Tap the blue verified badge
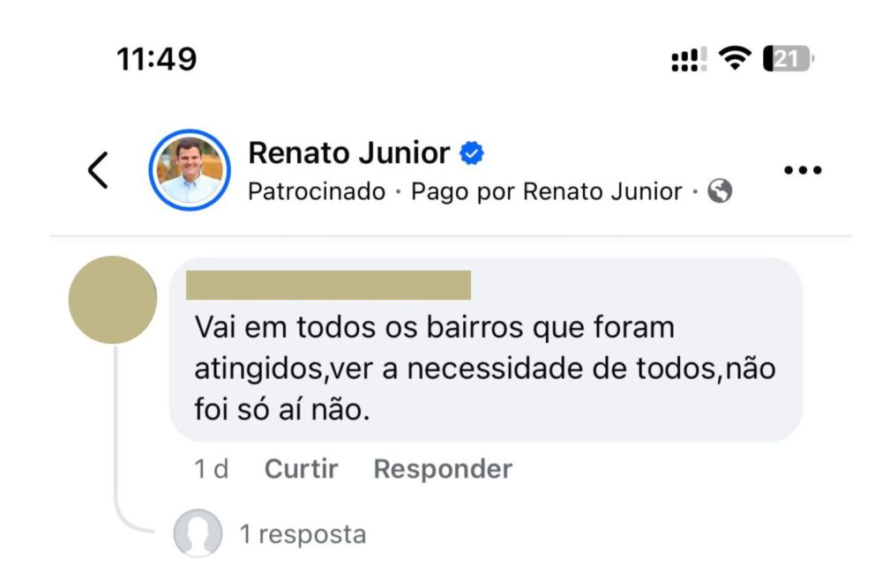The width and height of the screenshot is (882, 588). pyautogui.click(x=473, y=153)
